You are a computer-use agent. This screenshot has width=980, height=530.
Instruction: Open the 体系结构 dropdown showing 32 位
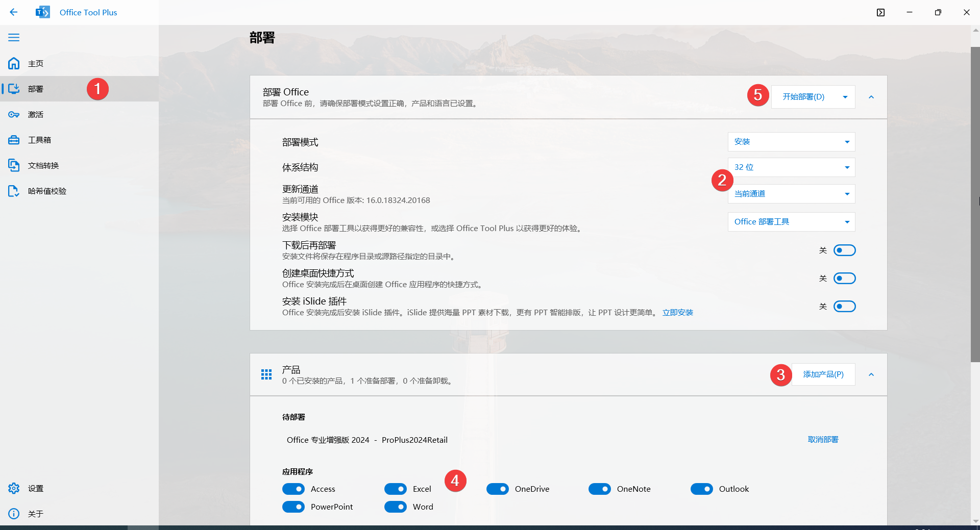tap(791, 167)
